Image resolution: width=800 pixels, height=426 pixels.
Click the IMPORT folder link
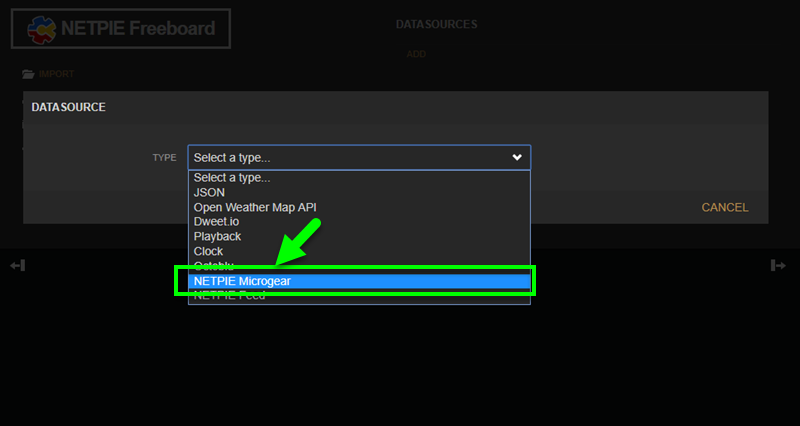coord(48,74)
